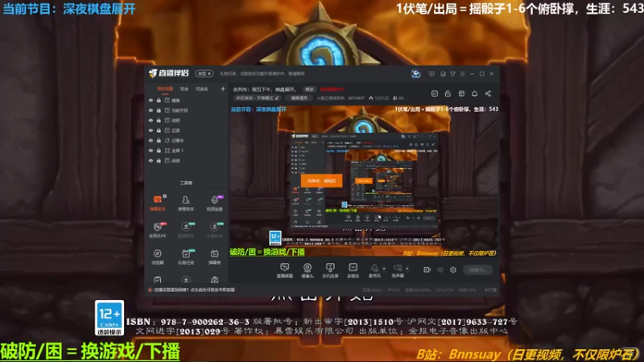This screenshot has height=362, width=644.
Task: Open the 浏览器 browser tool
Action: [x=157, y=257]
